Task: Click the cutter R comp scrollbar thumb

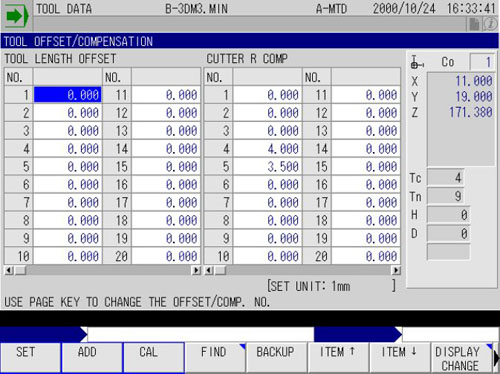Action: [220, 270]
